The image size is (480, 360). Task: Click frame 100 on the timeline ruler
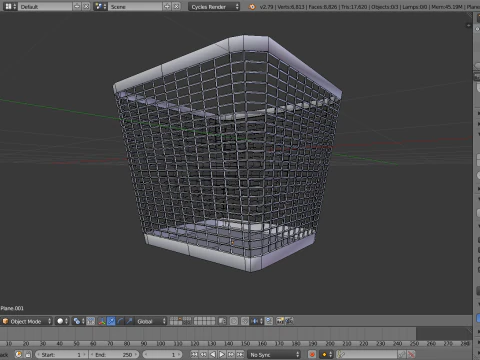pos(161,343)
